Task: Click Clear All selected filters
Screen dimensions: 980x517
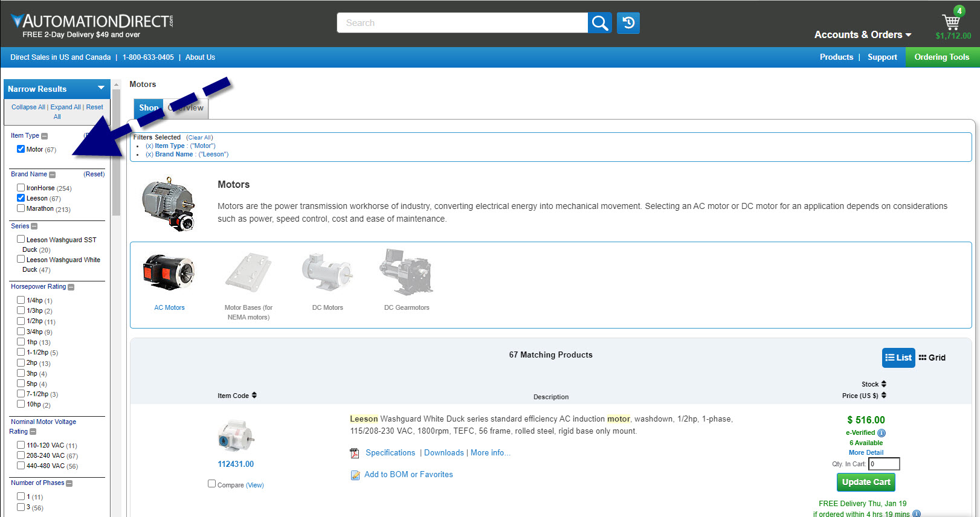Action: coord(199,138)
